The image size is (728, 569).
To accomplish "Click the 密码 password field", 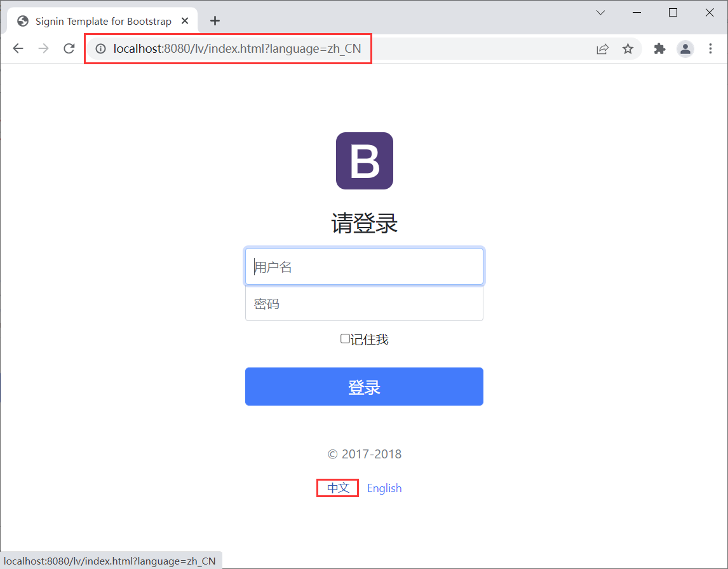I will tap(364, 303).
